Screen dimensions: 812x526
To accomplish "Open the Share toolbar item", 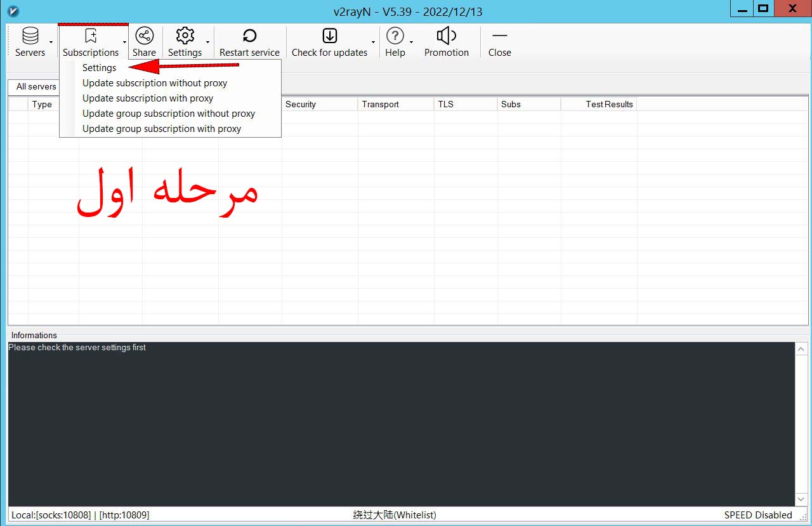I will [x=144, y=43].
